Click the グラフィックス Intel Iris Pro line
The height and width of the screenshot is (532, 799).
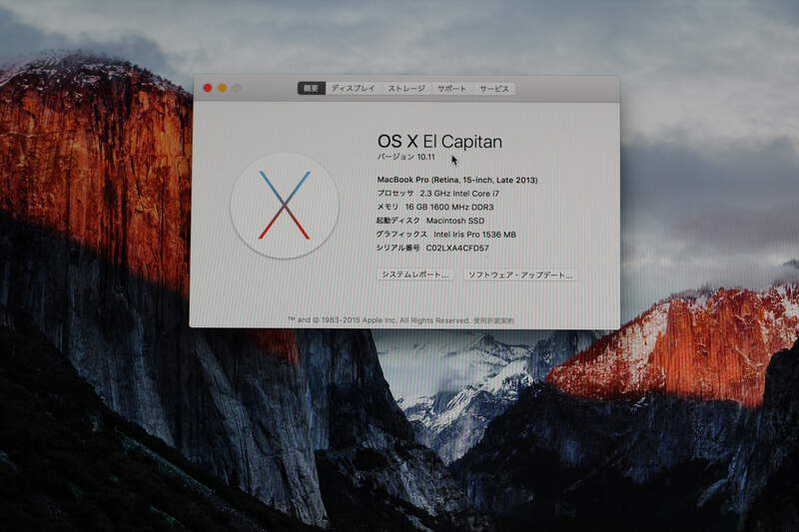click(445, 234)
